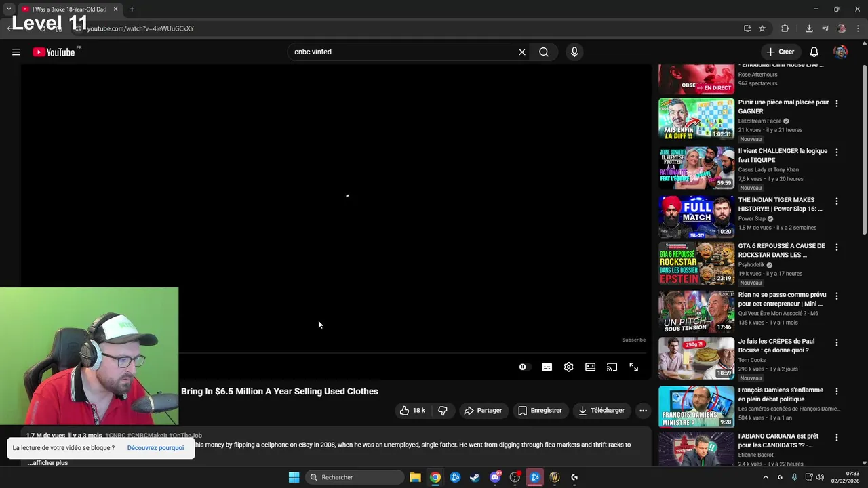Open the Punir une pièce mal placée thumbnail
Screen dimensions: 868x488
[696, 119]
